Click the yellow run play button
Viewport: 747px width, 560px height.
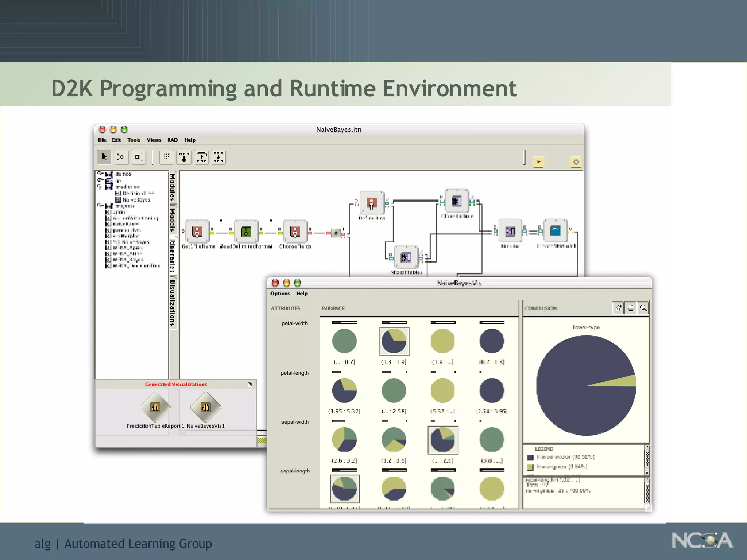(x=538, y=161)
